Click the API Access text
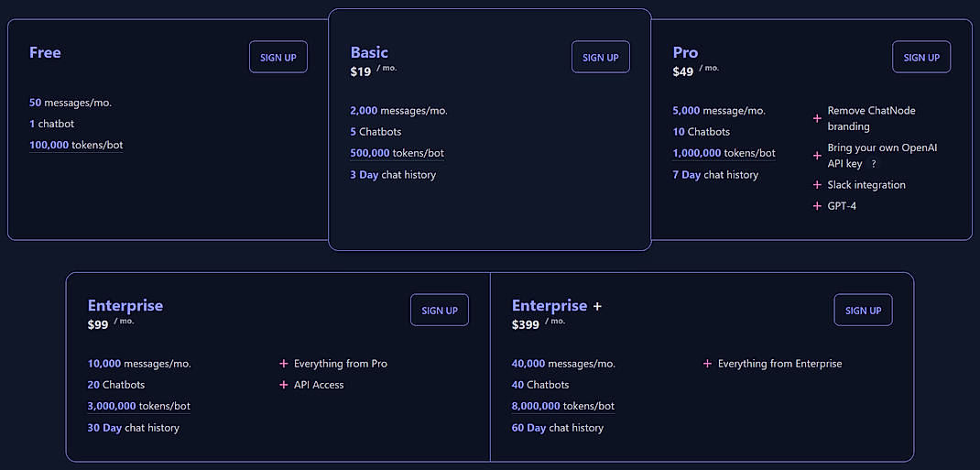The height and width of the screenshot is (470, 980). pos(319,385)
